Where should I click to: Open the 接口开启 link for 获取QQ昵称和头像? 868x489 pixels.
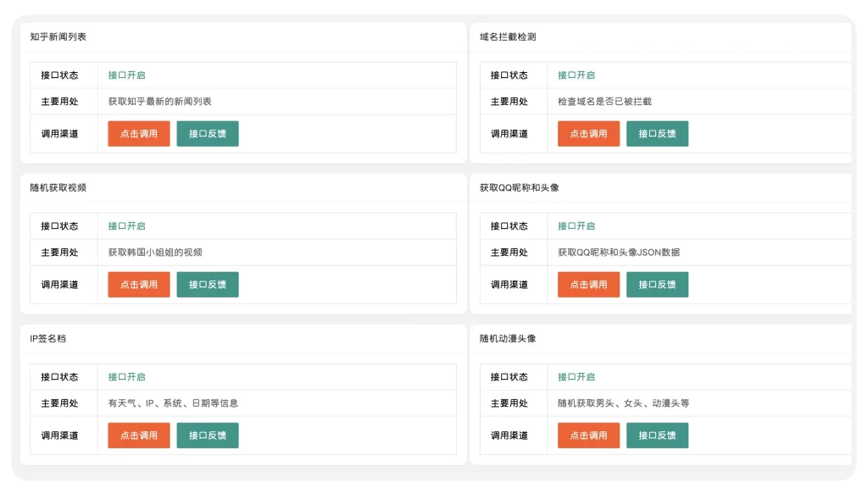click(576, 225)
